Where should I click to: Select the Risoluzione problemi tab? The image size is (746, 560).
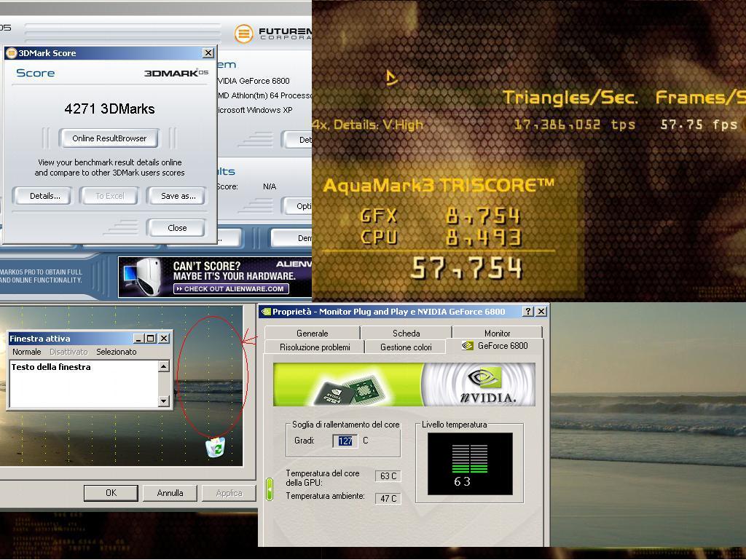pyautogui.click(x=315, y=347)
